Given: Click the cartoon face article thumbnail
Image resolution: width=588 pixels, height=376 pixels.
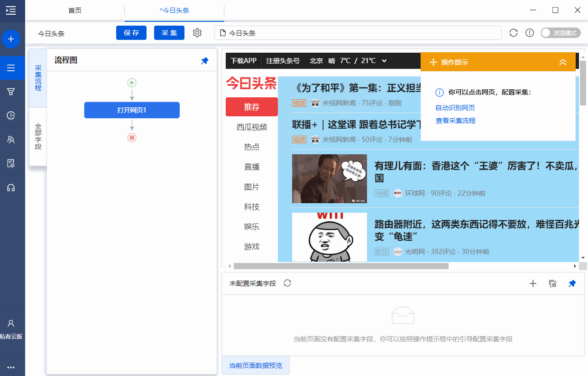Looking at the screenshot, I should [330, 237].
